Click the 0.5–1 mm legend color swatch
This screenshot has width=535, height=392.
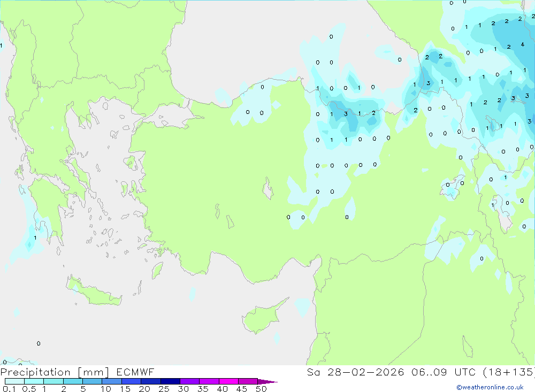click(x=34, y=381)
